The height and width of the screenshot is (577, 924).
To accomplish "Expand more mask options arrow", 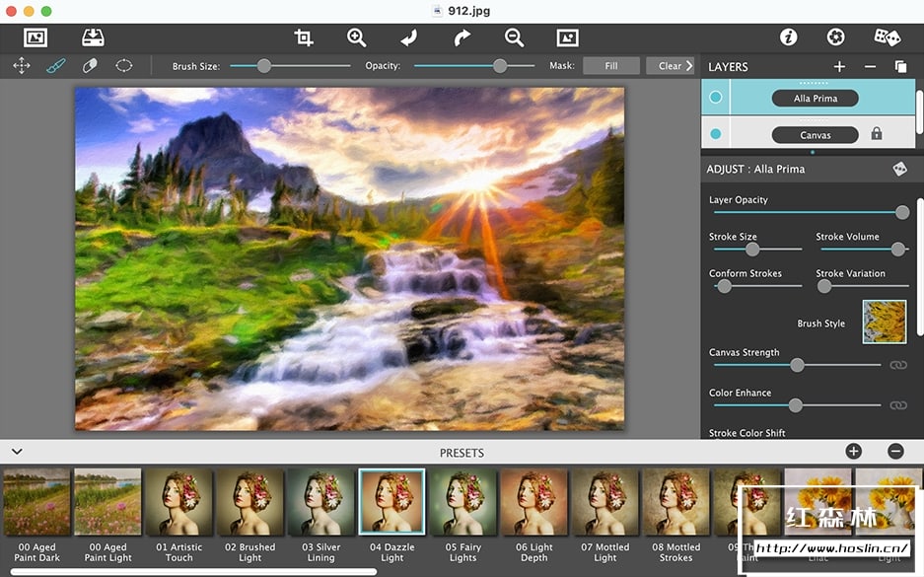I will (x=689, y=66).
